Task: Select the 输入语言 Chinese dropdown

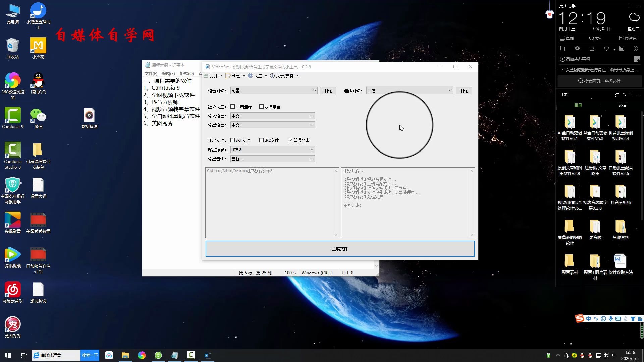Action: click(272, 116)
